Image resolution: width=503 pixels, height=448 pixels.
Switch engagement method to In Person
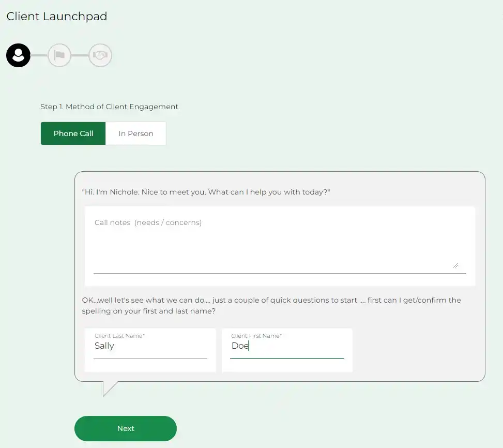136,133
